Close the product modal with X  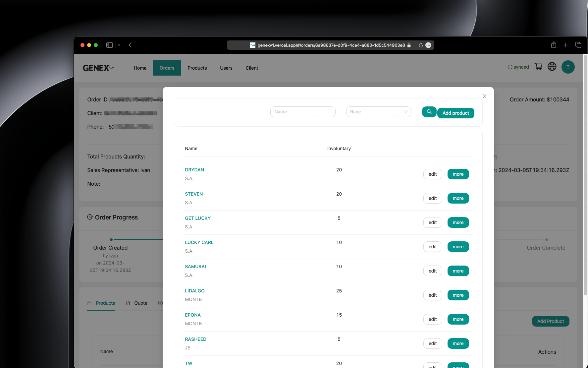[x=485, y=96]
